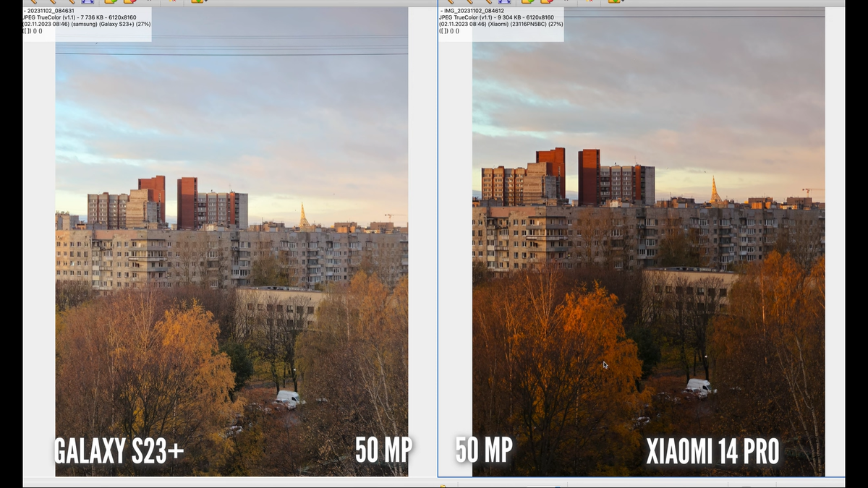Click the info line containing (Xiaomi) (23116PN5BC)
This screenshot has height=488, width=868.
point(501,24)
